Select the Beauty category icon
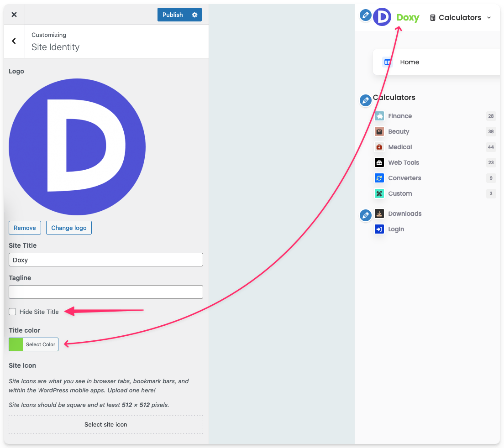Image resolution: width=504 pixels, height=448 pixels. pyautogui.click(x=379, y=131)
